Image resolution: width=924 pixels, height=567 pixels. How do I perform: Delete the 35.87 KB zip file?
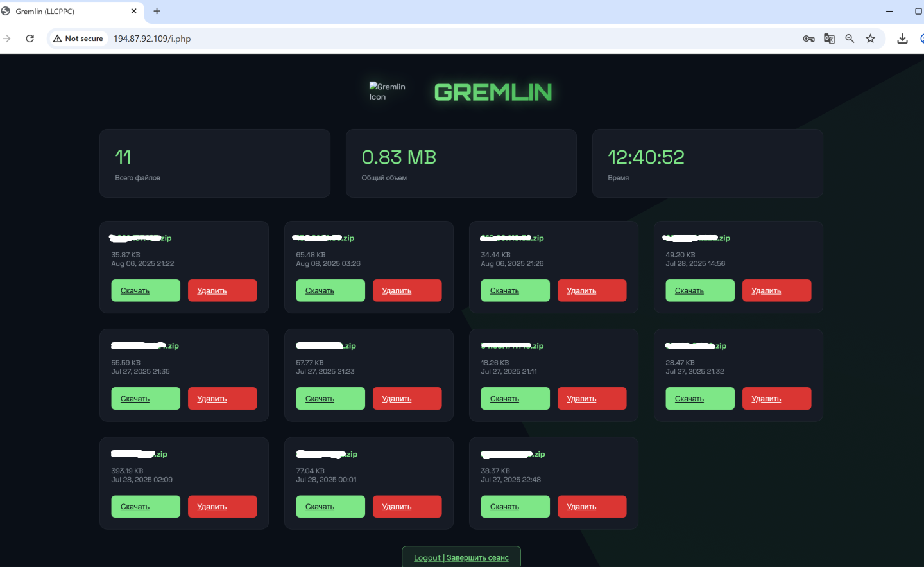[x=223, y=290]
